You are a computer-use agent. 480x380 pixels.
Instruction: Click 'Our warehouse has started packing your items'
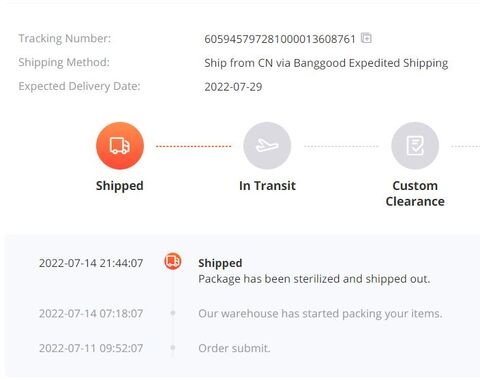[320, 314]
